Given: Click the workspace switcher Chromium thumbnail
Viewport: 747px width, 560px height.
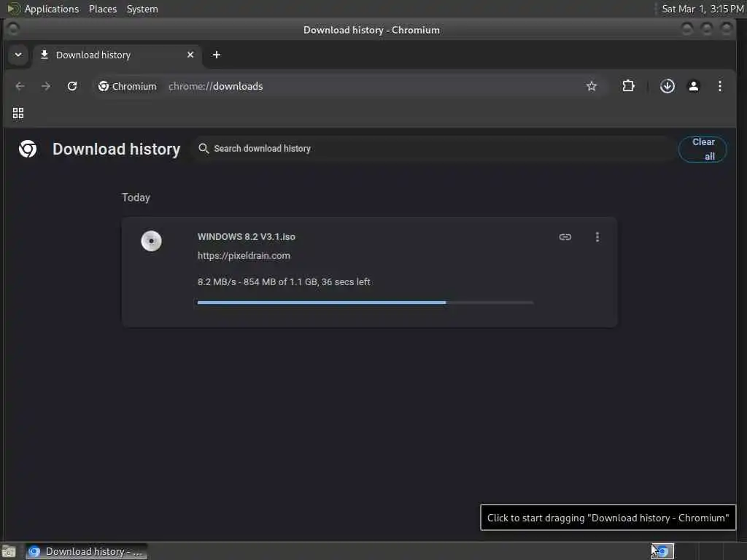Looking at the screenshot, I should tap(662, 551).
